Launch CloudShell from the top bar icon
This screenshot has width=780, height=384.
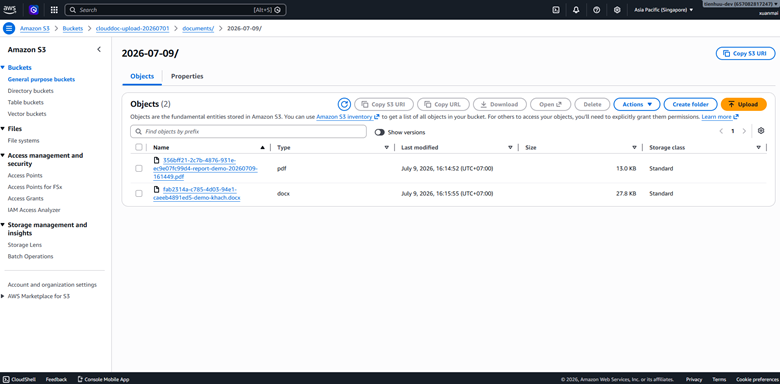point(556,9)
